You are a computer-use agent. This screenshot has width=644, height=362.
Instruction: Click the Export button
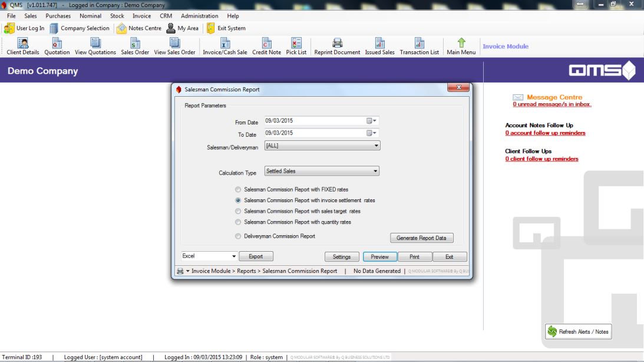[256, 256]
